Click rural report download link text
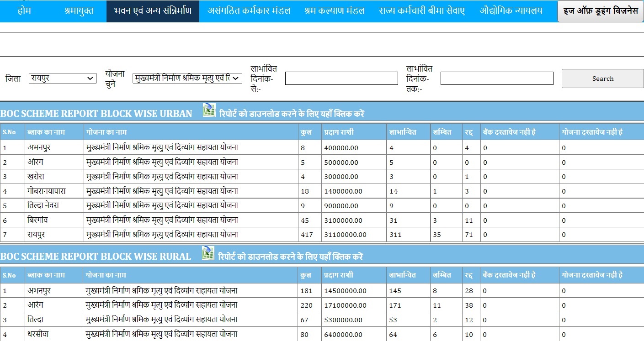Viewport: 644px width, 341px height. (290, 257)
